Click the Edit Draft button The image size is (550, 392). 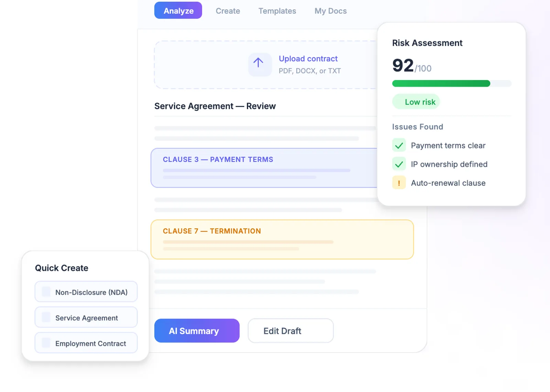291,331
